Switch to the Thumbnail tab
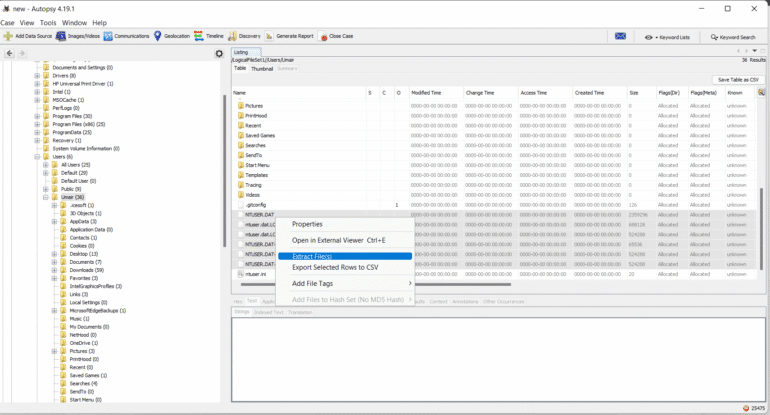This screenshot has height=415, width=770. tap(262, 69)
